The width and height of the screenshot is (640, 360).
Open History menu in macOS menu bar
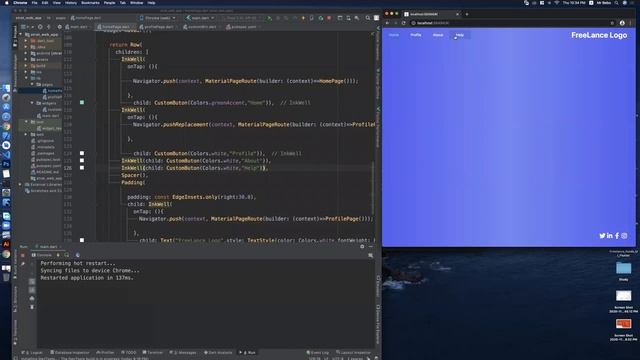(x=71, y=3)
